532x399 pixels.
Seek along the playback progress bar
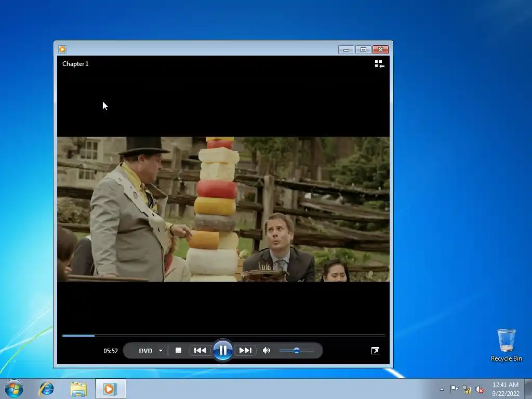pos(223,336)
